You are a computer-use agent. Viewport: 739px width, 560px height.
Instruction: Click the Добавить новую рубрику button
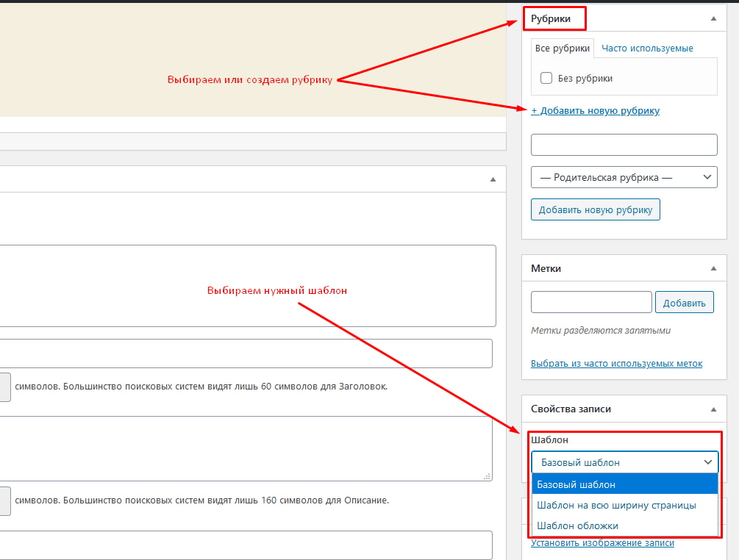(596, 209)
